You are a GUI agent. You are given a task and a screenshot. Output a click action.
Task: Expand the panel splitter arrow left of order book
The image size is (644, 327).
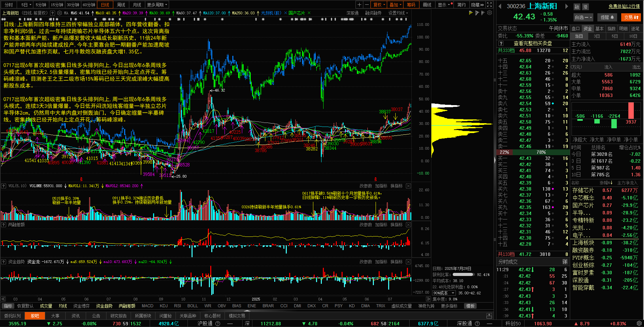tap(495, 160)
